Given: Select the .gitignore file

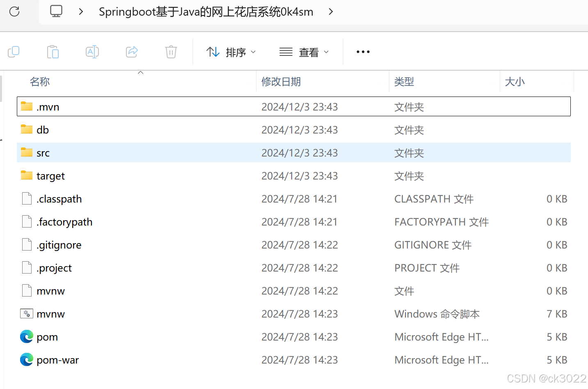Looking at the screenshot, I should (59, 245).
